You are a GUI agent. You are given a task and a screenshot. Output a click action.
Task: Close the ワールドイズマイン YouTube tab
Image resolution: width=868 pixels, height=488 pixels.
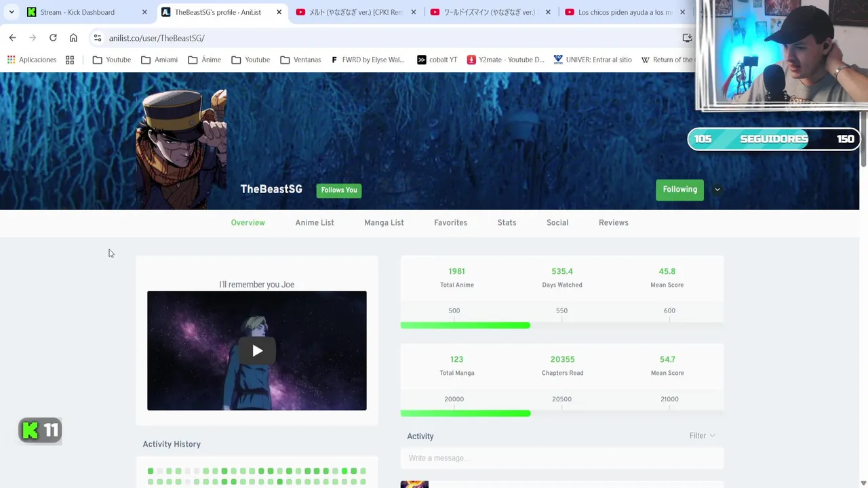pos(548,12)
